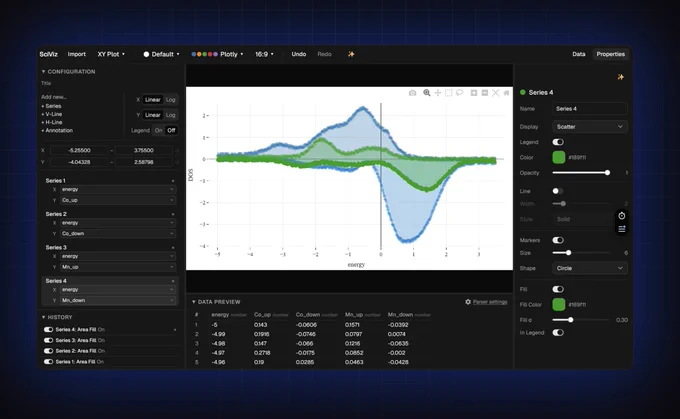Toggle history entry Series 1: Area Fill
The width and height of the screenshot is (680, 419).
pyautogui.click(x=49, y=362)
